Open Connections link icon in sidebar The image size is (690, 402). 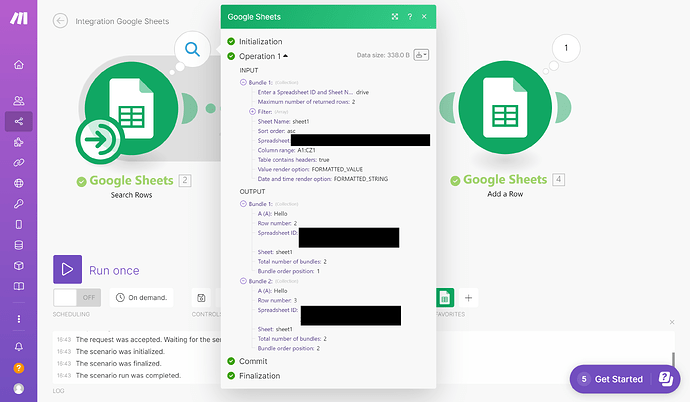(x=19, y=163)
